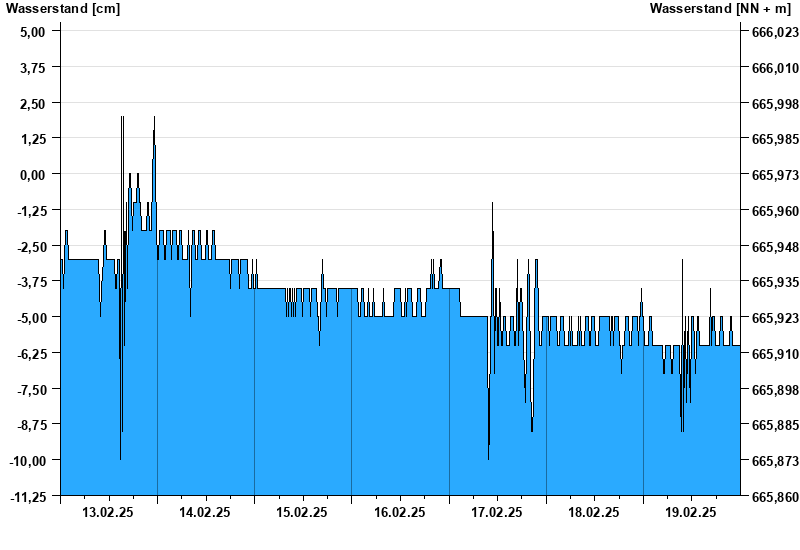The height and width of the screenshot is (550, 800).
Task: Pick the 16.02.25 date label
Action: tap(399, 513)
